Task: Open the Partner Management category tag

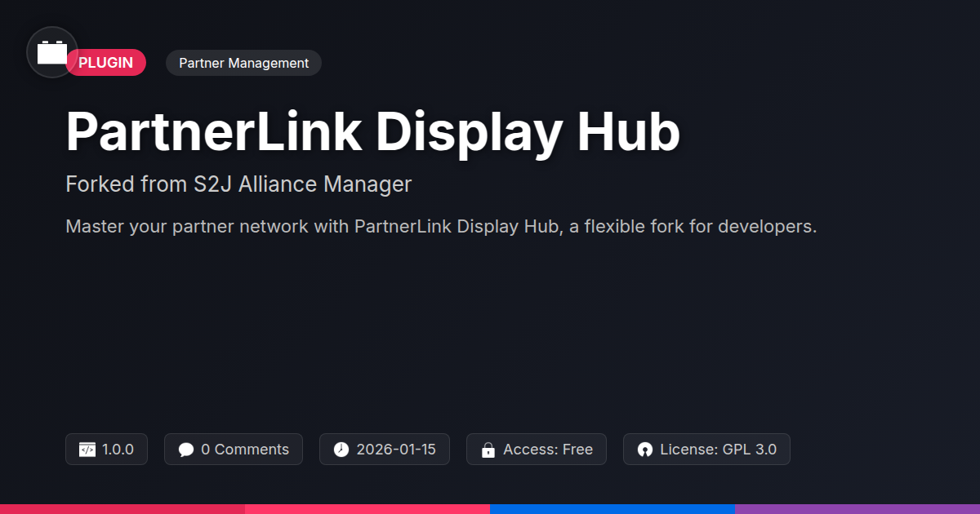Action: (243, 63)
